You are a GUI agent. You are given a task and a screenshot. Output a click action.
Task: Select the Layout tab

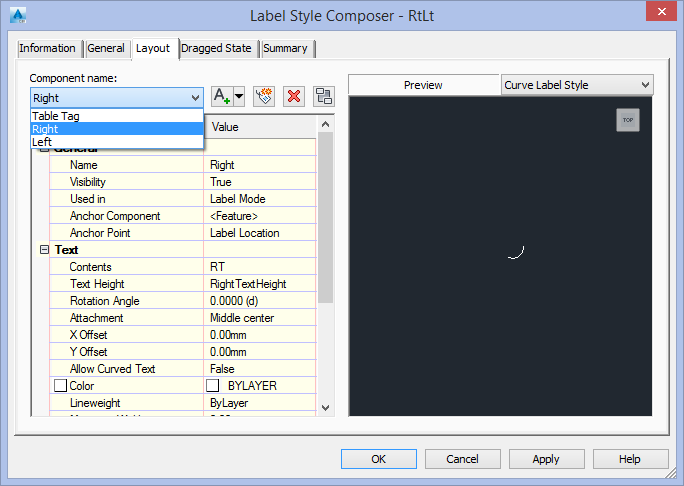pyautogui.click(x=153, y=48)
